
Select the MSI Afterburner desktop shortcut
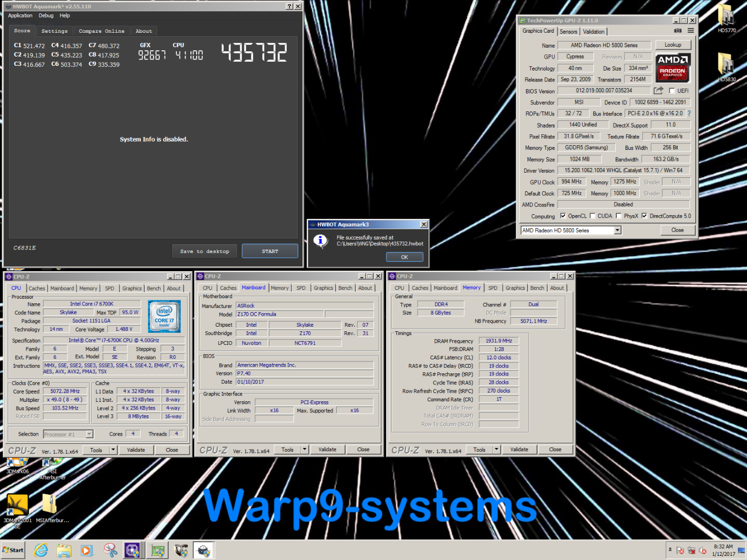point(52,468)
